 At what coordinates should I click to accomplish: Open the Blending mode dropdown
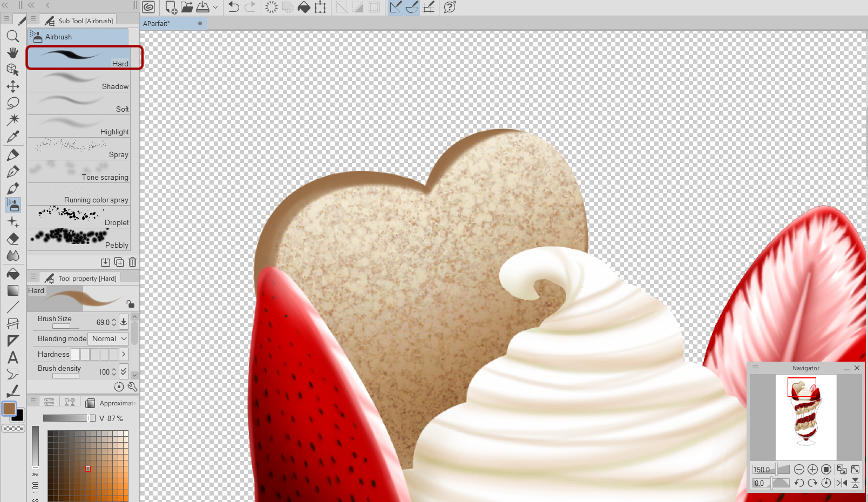coord(108,338)
